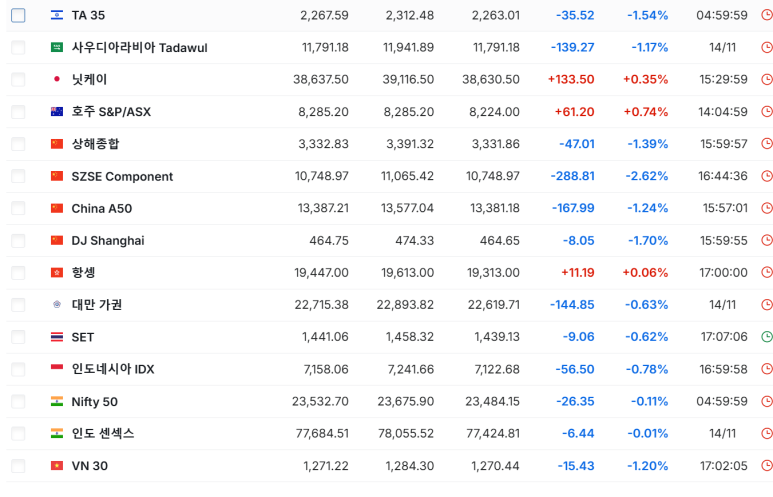Tick the checkbox for 사우디아라비아 Tadawul
The width and height of the screenshot is (773, 497).
pyautogui.click(x=18, y=47)
